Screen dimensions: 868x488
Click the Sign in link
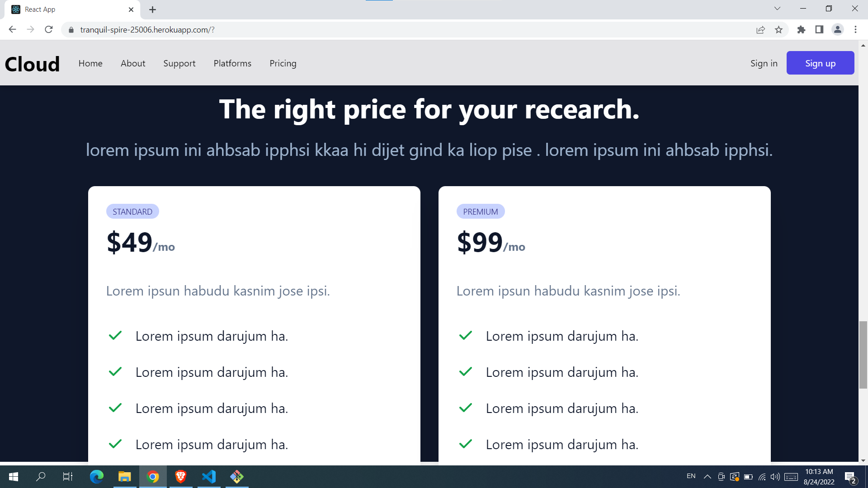[764, 63]
